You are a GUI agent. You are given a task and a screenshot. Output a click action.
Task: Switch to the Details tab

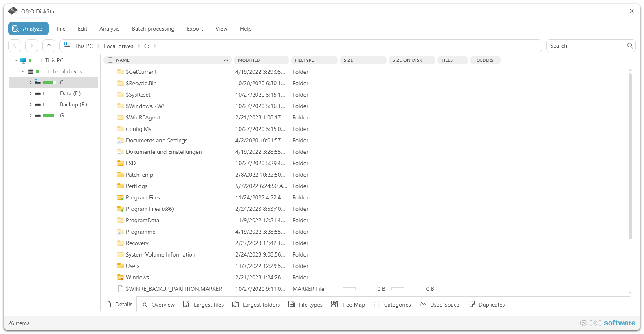[x=119, y=304]
